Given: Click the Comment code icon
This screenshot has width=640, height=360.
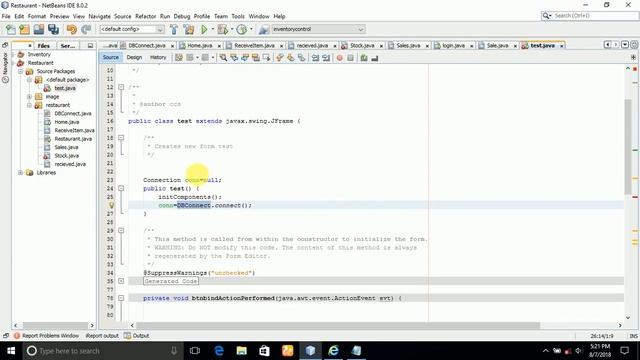Looking at the screenshot, I should point(364,58).
